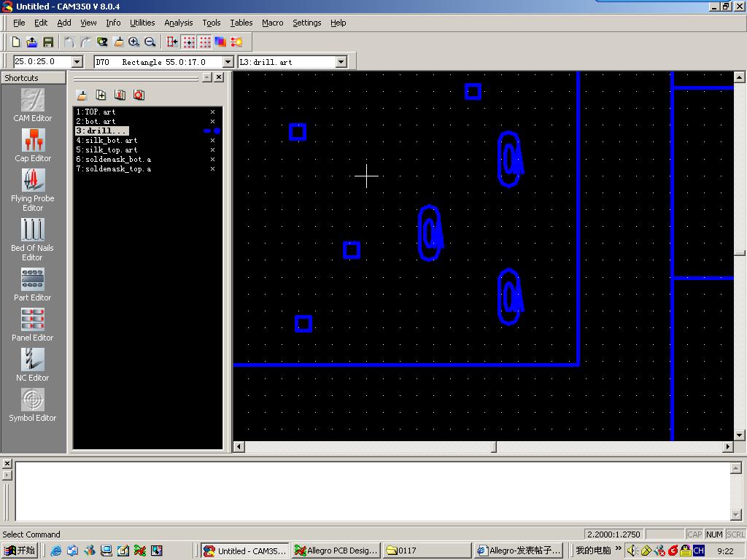Open the Panel Editor shortcut
Screen dimensions: 747x560
(x=33, y=324)
